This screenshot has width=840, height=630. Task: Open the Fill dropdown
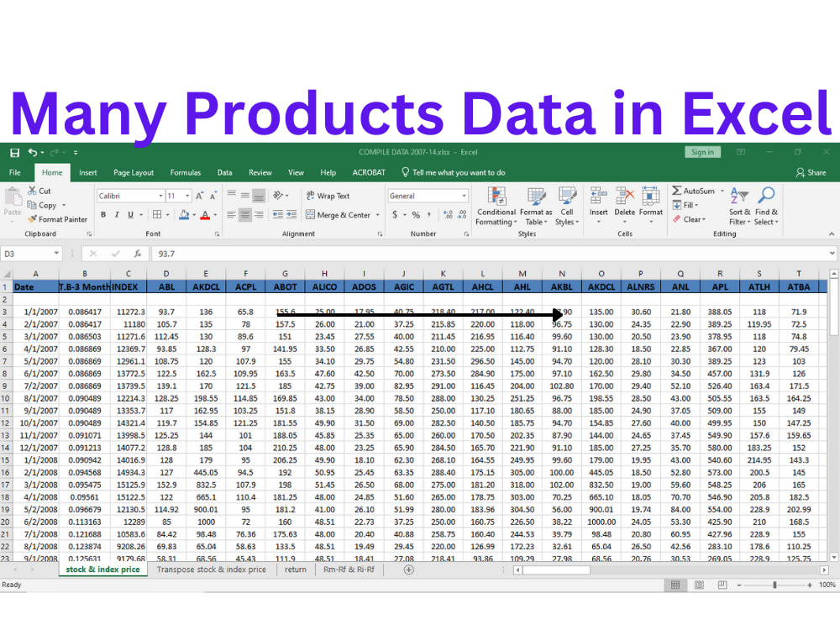(685, 205)
